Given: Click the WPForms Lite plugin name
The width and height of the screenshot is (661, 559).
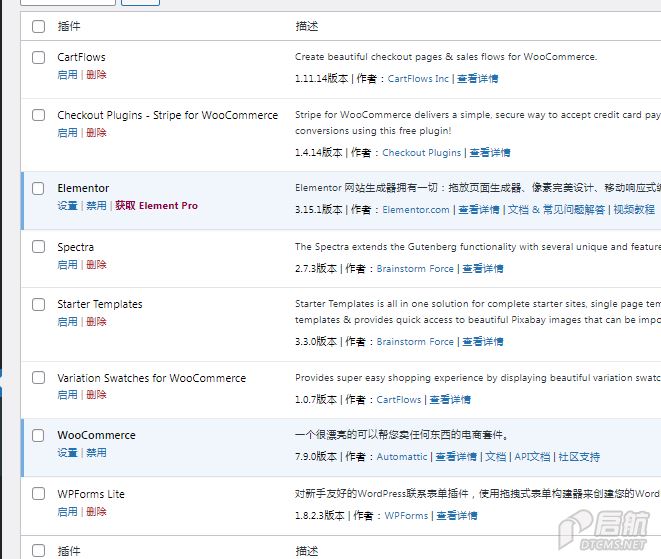Looking at the screenshot, I should pyautogui.click(x=91, y=494).
